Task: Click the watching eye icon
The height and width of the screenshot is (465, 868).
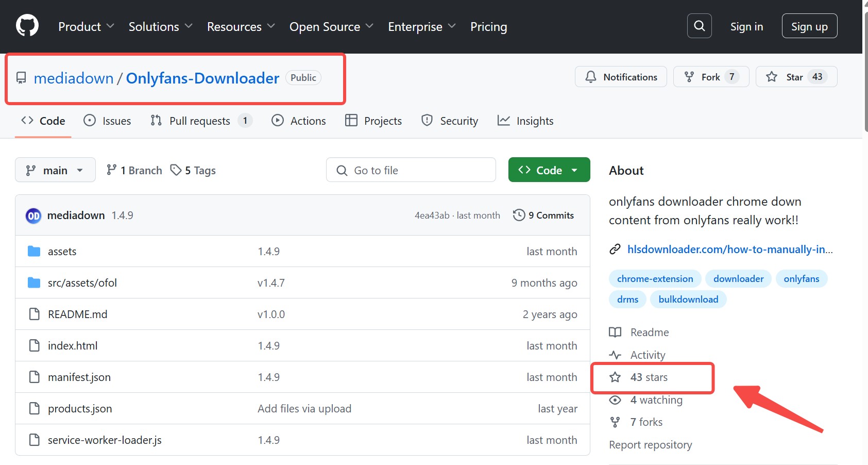Action: point(615,400)
